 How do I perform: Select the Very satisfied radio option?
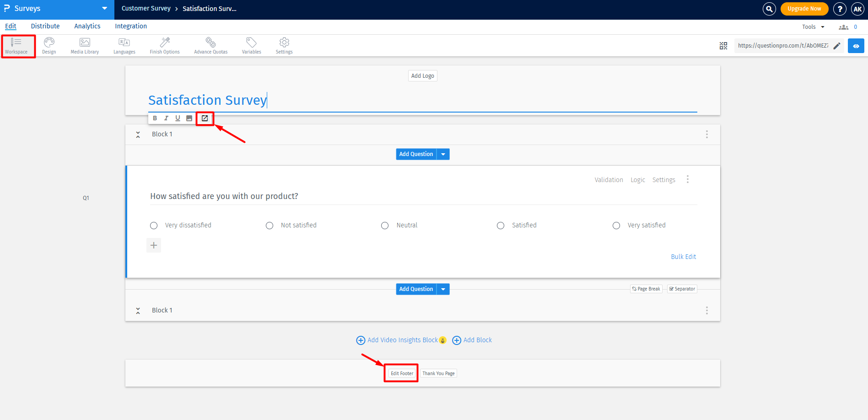click(616, 225)
